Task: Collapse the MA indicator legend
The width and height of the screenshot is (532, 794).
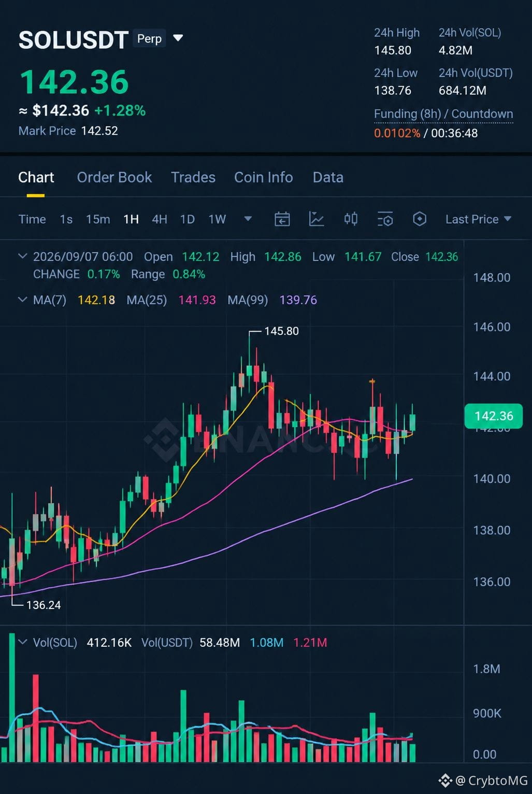Action: point(22,300)
